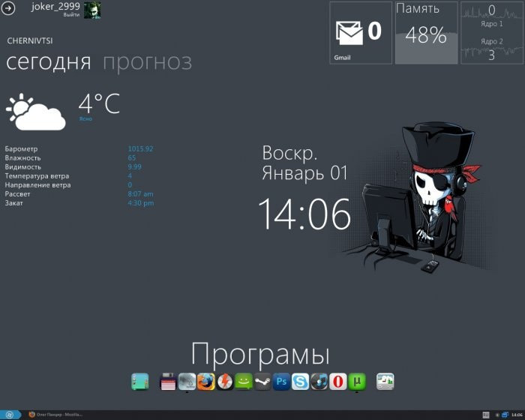Launch Opera from the dock
This screenshot has width=525, height=420.
tap(338, 382)
